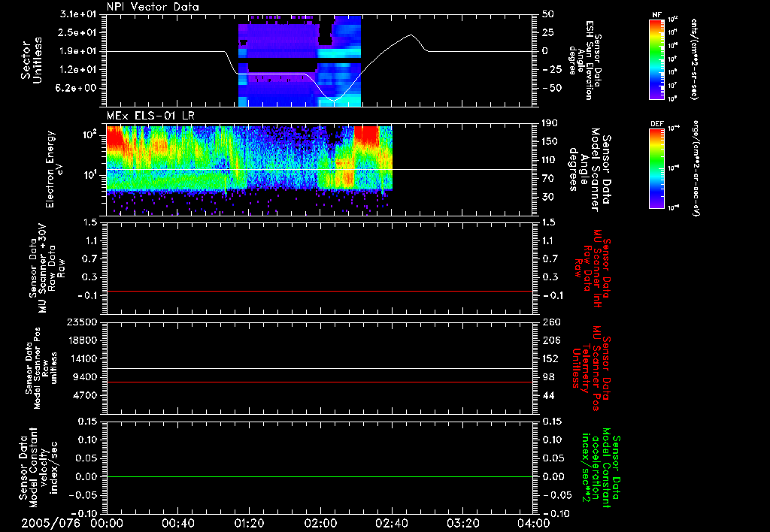Click the "9400" scanner position tick value
This screenshot has width=770, height=532.
tap(86, 377)
